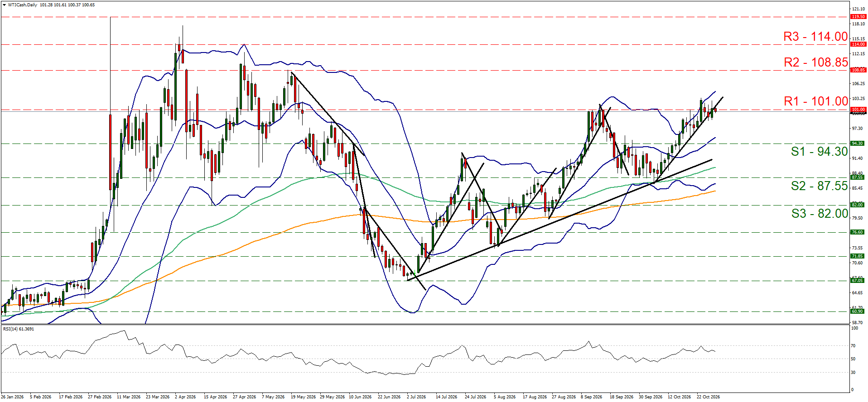Click the 30 level on RSI scale

(x=853, y=373)
